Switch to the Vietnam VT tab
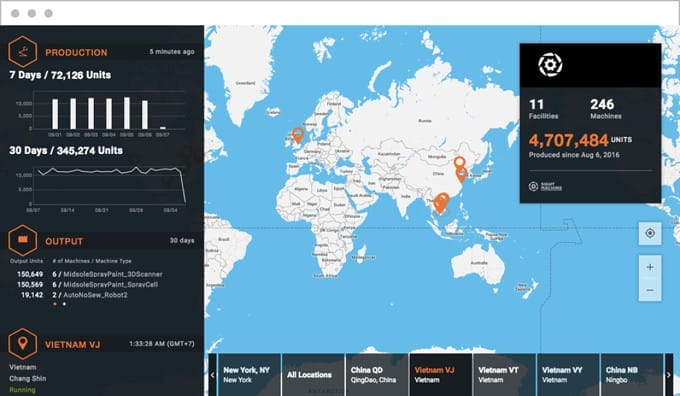The width and height of the screenshot is (680, 396). point(504,375)
